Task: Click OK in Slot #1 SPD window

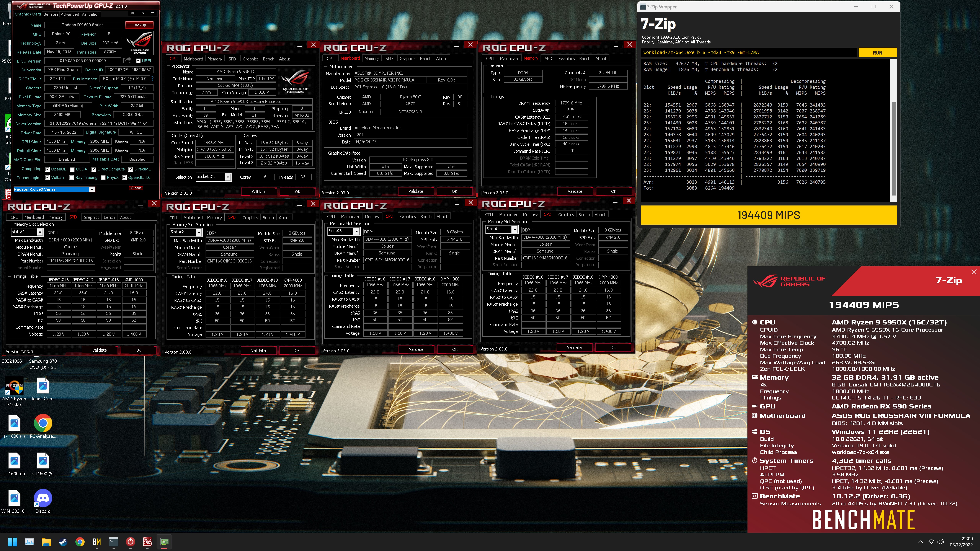Action: (138, 350)
